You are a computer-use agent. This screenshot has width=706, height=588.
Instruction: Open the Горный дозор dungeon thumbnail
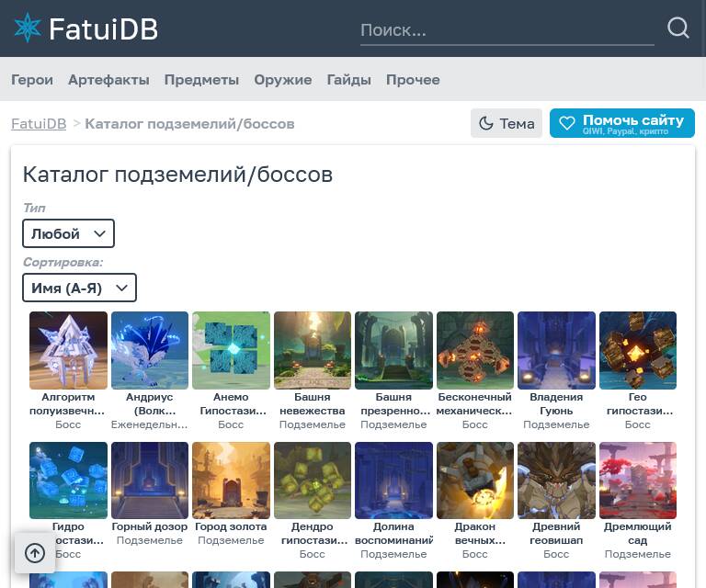[x=150, y=481]
